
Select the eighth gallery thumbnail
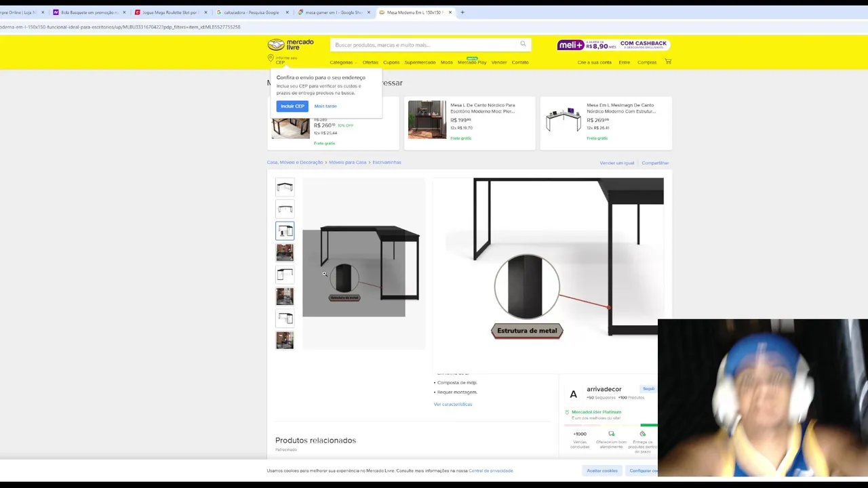[285, 340]
